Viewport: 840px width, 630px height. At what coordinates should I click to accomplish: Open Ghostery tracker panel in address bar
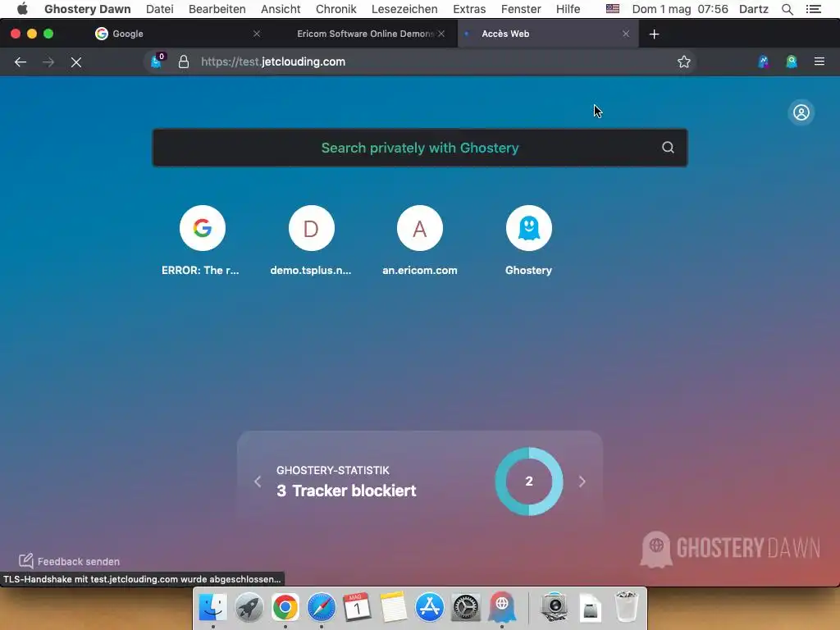click(x=157, y=61)
